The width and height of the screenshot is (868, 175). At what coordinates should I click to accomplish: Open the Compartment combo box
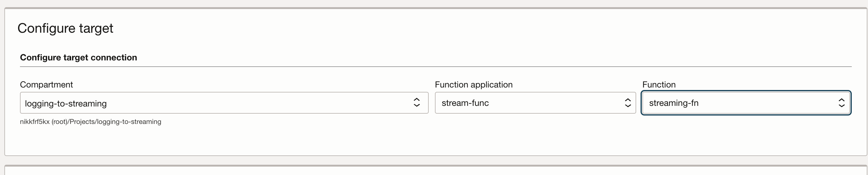tap(224, 103)
